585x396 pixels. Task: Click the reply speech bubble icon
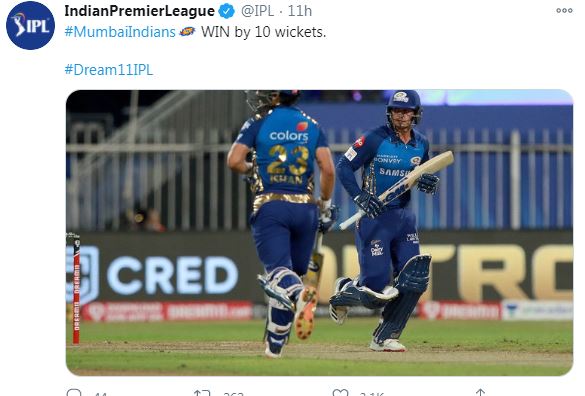pos(73,393)
